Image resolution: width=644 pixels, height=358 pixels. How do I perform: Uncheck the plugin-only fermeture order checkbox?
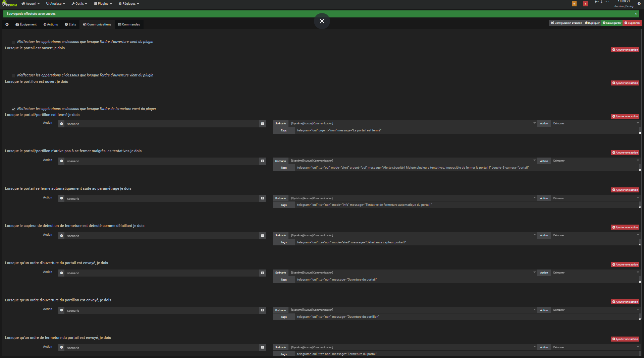click(13, 109)
